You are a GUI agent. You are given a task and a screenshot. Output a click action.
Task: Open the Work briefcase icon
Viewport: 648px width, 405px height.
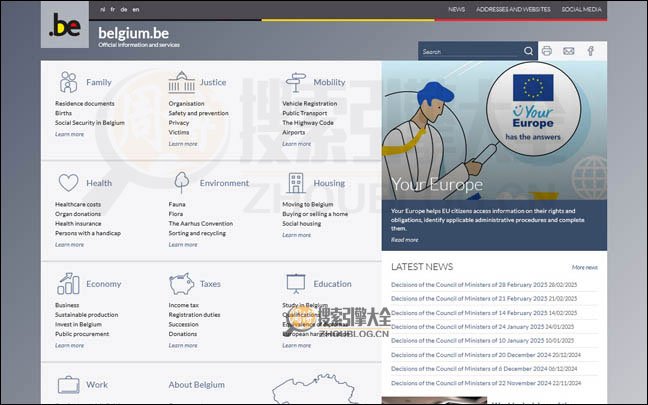point(68,385)
